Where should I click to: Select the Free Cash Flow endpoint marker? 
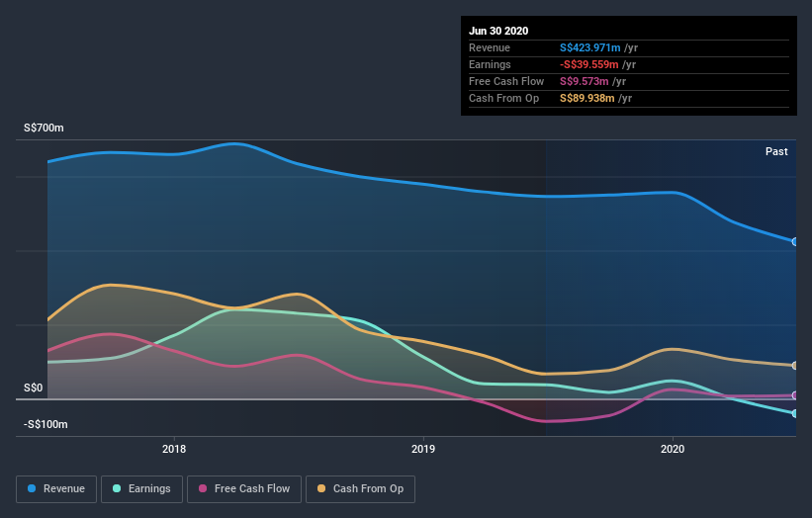tap(794, 395)
